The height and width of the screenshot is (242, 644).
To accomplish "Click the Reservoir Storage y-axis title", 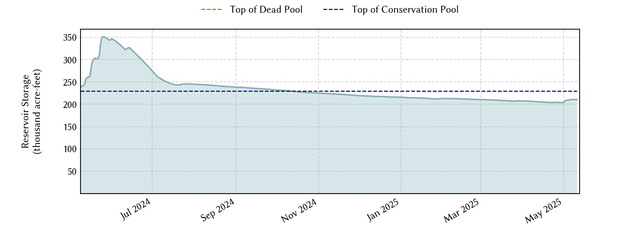I will pos(31,111).
